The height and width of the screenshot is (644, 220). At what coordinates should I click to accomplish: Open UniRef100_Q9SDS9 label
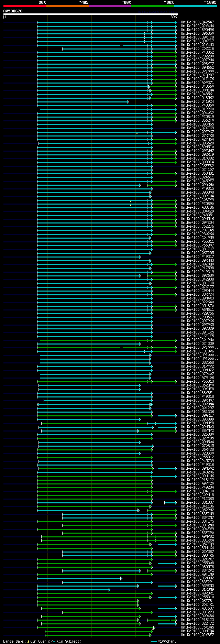click(197, 328)
